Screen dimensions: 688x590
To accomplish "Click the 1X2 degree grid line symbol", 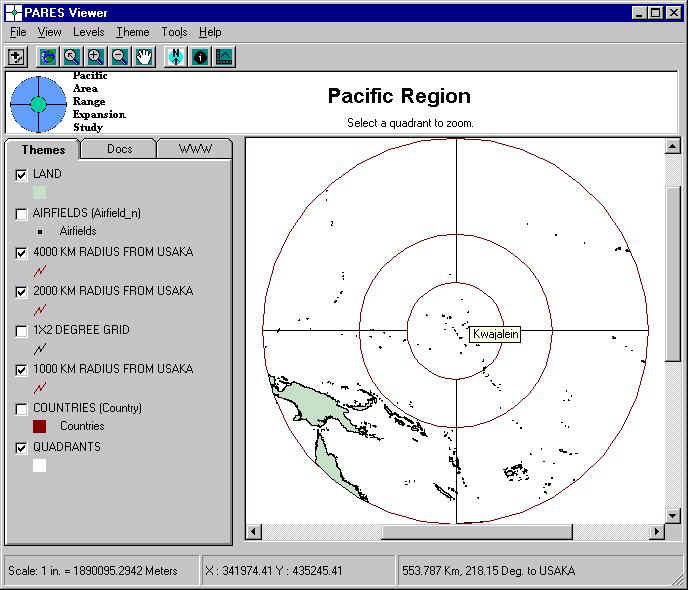I will click(x=40, y=349).
